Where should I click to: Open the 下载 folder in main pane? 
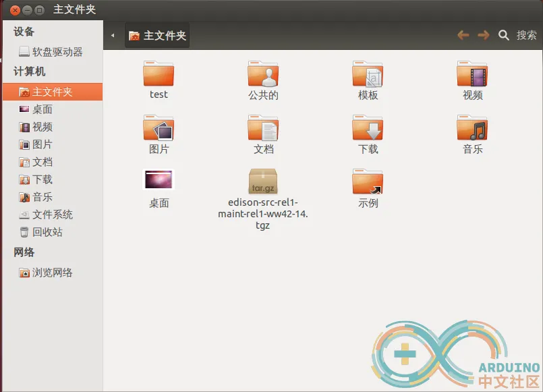(x=368, y=128)
